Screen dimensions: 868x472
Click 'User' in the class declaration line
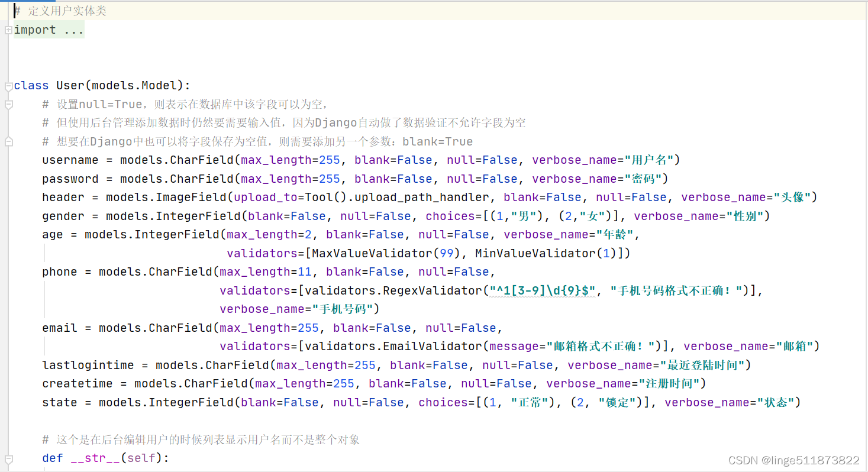click(70, 86)
